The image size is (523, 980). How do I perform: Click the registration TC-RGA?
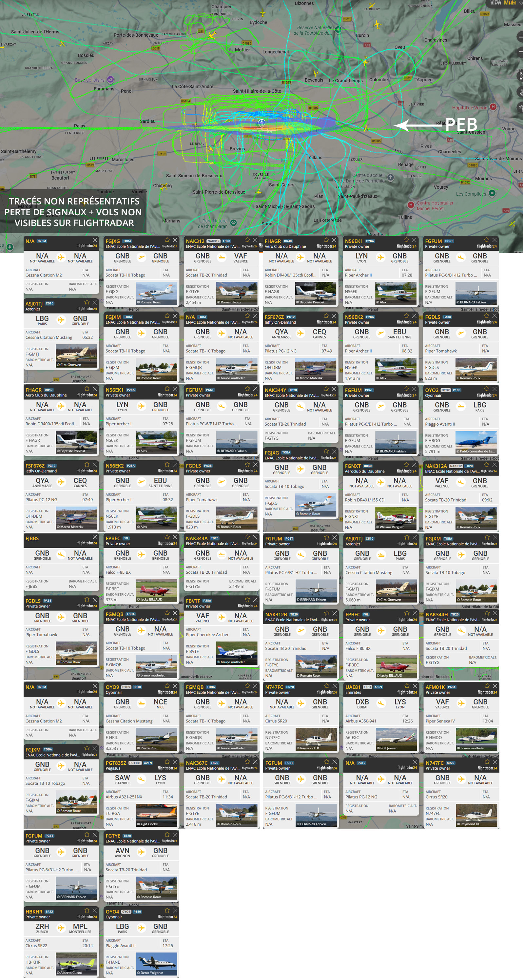click(113, 813)
